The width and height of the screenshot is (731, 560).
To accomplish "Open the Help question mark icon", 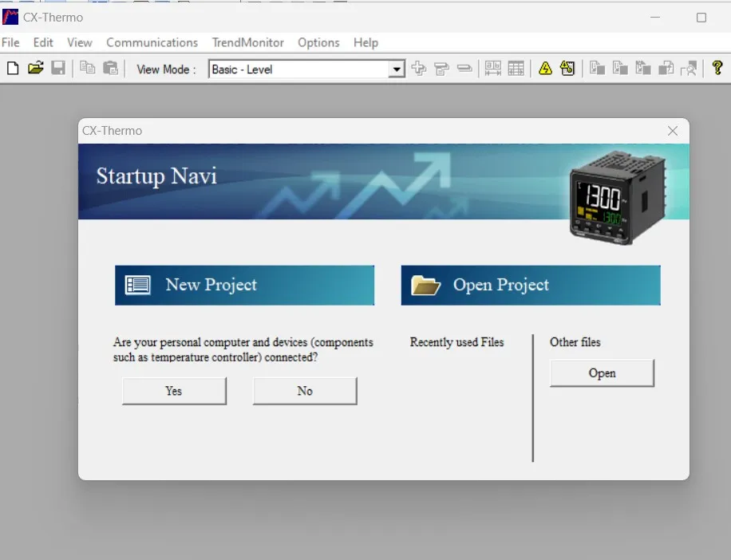I will (x=717, y=69).
